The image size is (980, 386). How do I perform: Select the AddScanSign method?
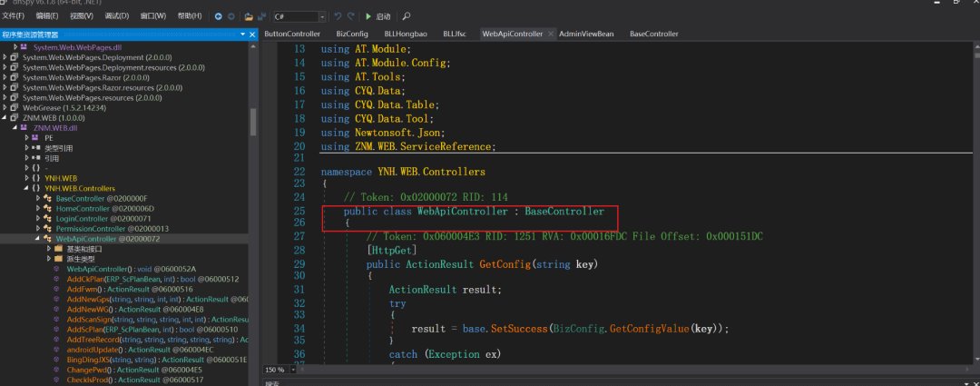pyautogui.click(x=158, y=320)
